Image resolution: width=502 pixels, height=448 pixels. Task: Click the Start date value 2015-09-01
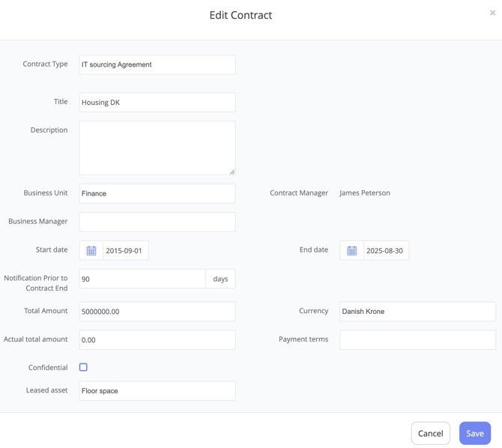coord(126,250)
